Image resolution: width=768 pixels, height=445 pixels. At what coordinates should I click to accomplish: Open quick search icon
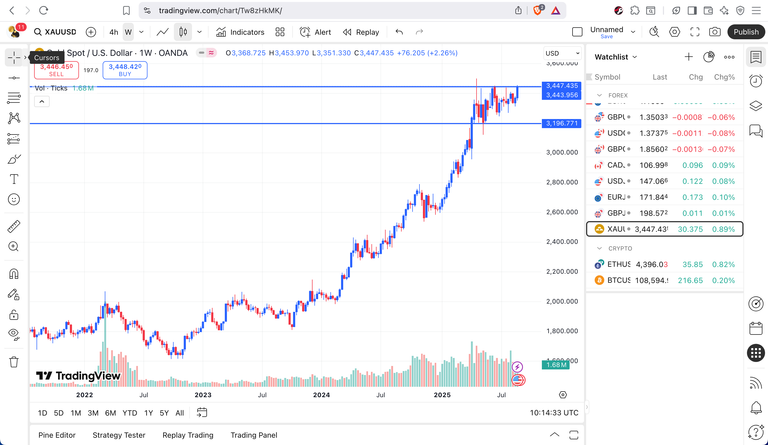(x=654, y=32)
